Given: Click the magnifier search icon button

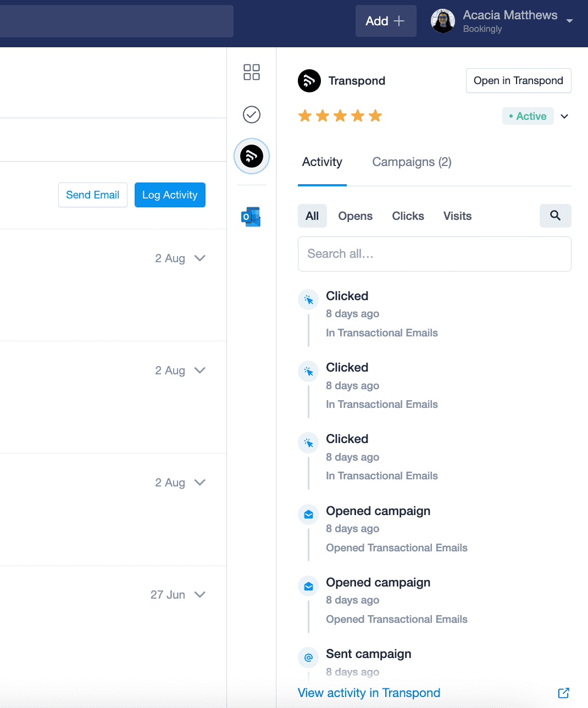Looking at the screenshot, I should (x=556, y=215).
